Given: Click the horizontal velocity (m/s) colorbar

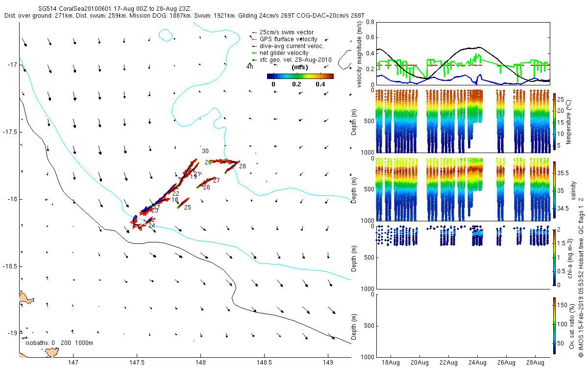Looking at the screenshot, I should pos(300,76).
